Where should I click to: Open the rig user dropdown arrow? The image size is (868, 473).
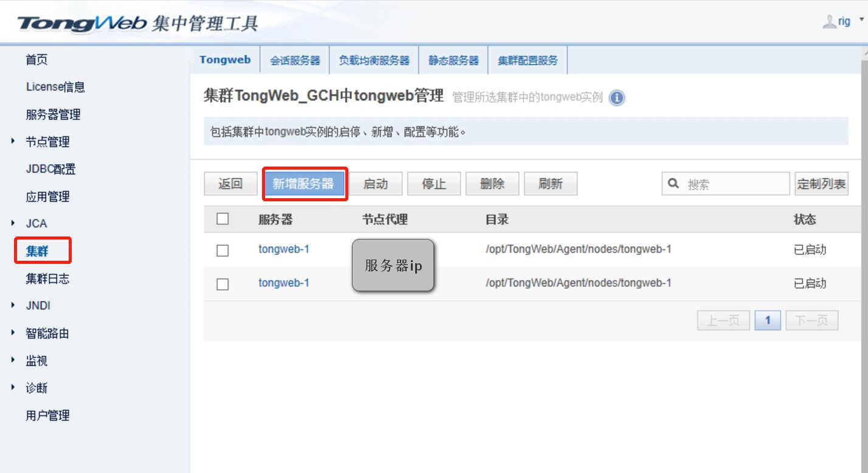[861, 20]
